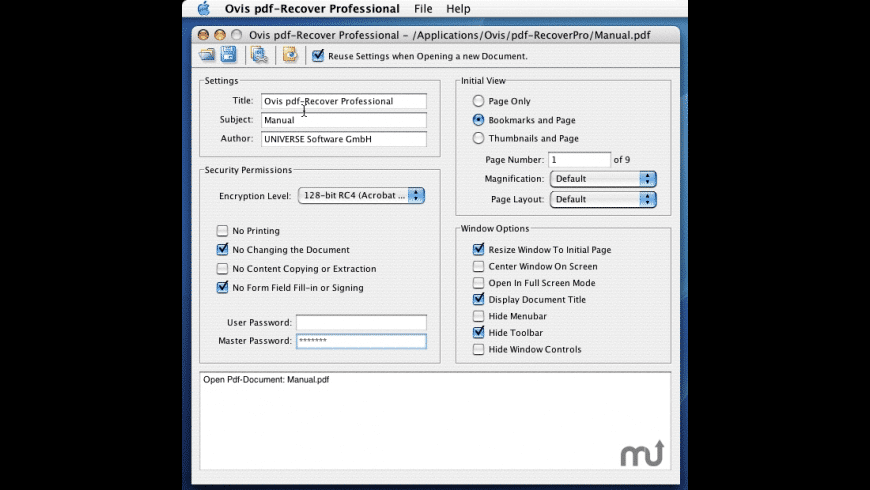Viewport: 870px width, 490px height.
Task: Minimize the window with the yellow button
Action: click(x=220, y=35)
